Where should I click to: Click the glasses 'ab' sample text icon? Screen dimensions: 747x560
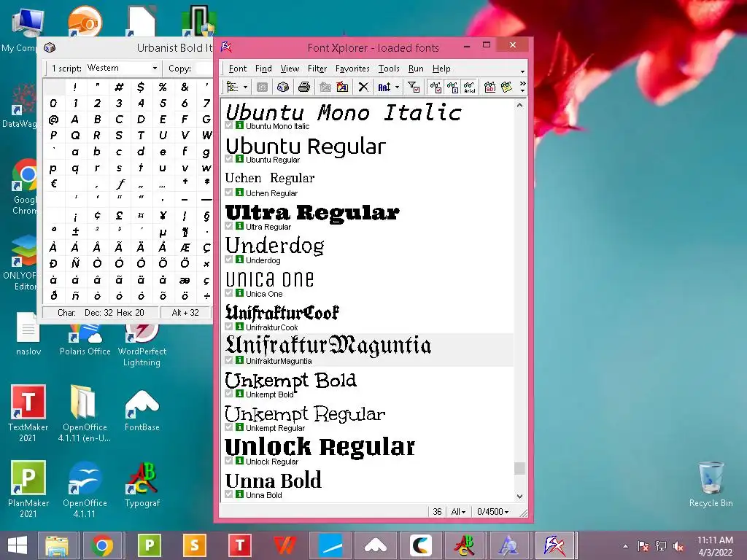tap(489, 87)
